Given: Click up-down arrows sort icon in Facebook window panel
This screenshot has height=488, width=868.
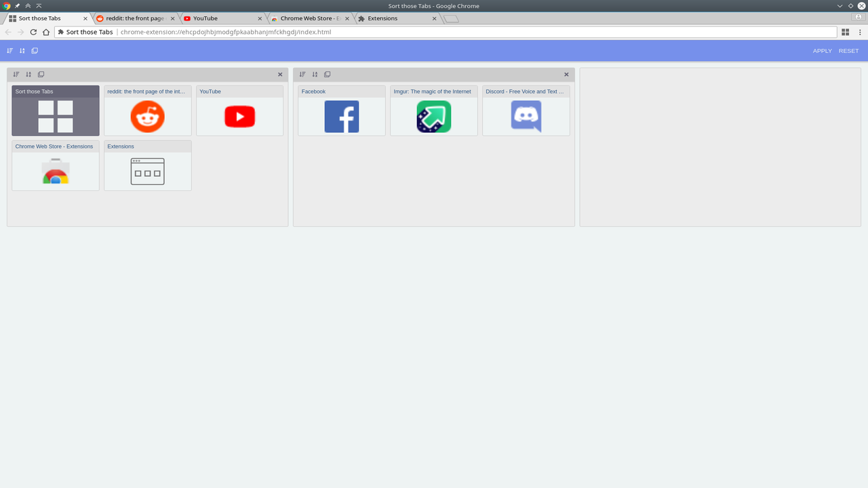Looking at the screenshot, I should (x=315, y=75).
